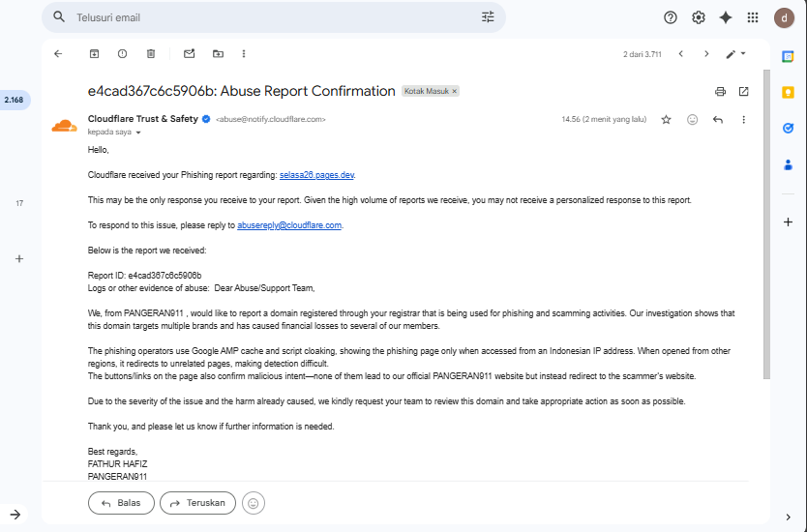The image size is (807, 532).
Task: Expand recipient details under sender name
Action: pos(138,133)
